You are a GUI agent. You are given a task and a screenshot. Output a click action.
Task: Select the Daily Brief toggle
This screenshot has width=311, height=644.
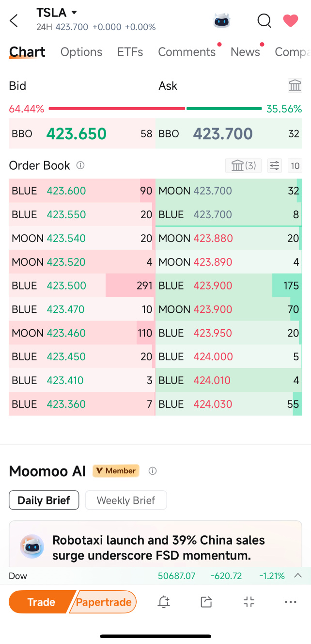(x=44, y=500)
